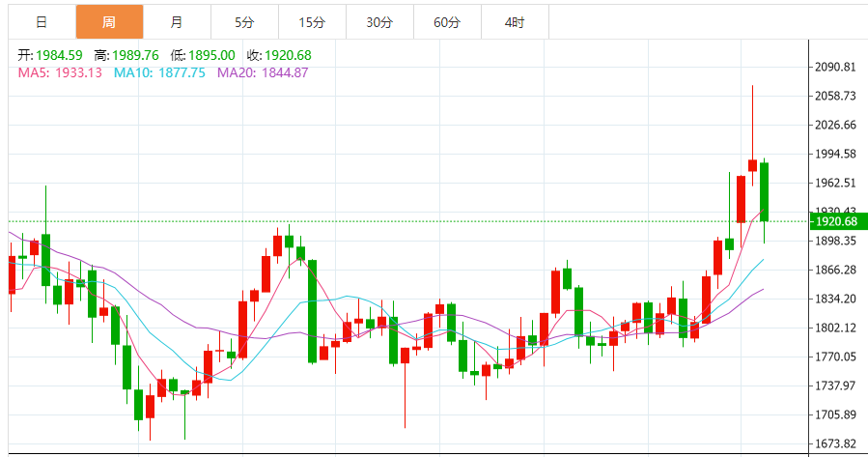
Task: Click the opening price value 1984.59
Action: 60,55
